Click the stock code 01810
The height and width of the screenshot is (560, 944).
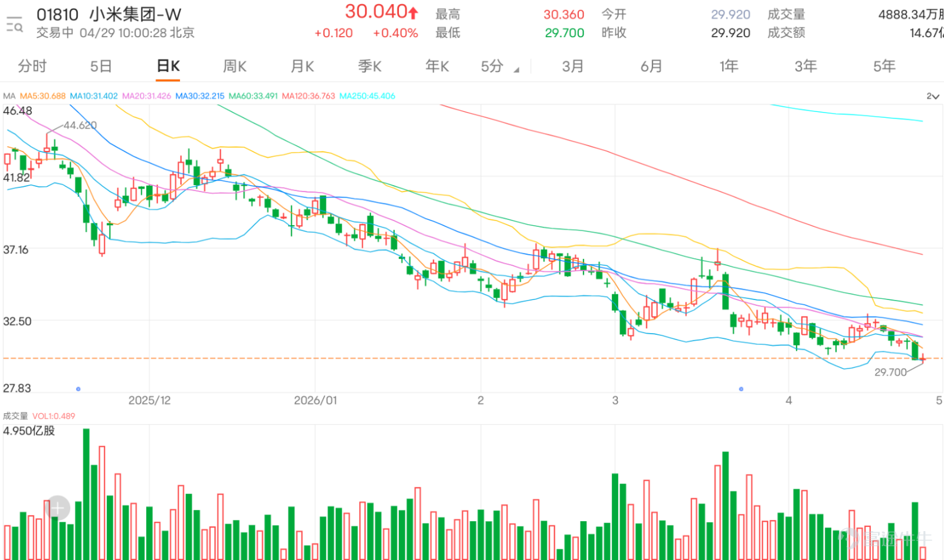[x=57, y=14]
